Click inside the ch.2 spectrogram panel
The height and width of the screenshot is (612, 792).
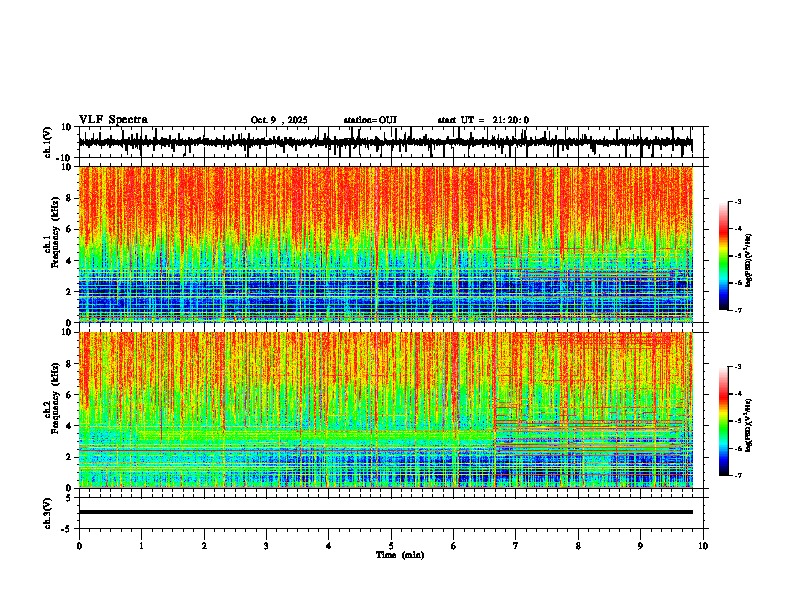tap(385, 410)
